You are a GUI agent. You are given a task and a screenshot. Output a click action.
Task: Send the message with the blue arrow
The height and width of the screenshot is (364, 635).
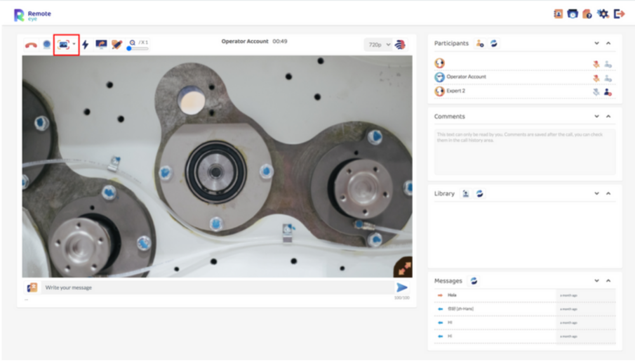(402, 287)
